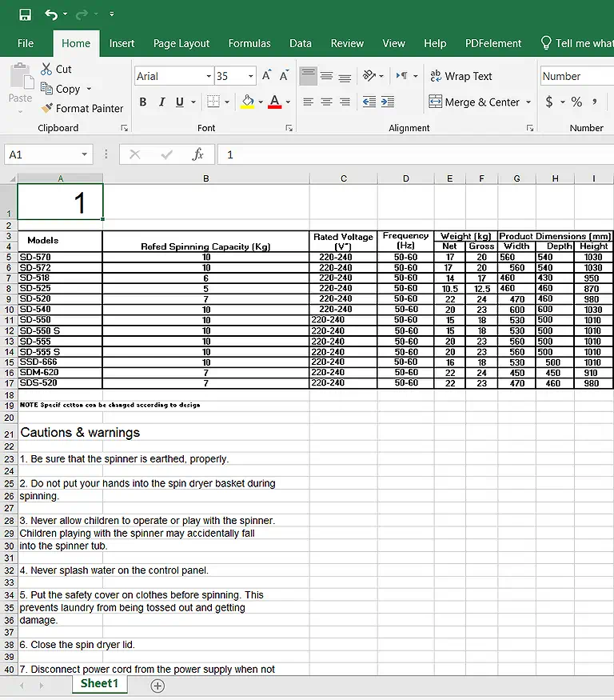Select Top Align vertical alignment

[x=308, y=76]
